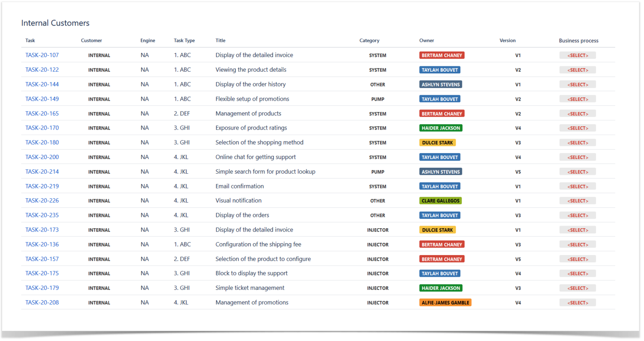Open the Business process selector for TASK-20-107

point(578,55)
